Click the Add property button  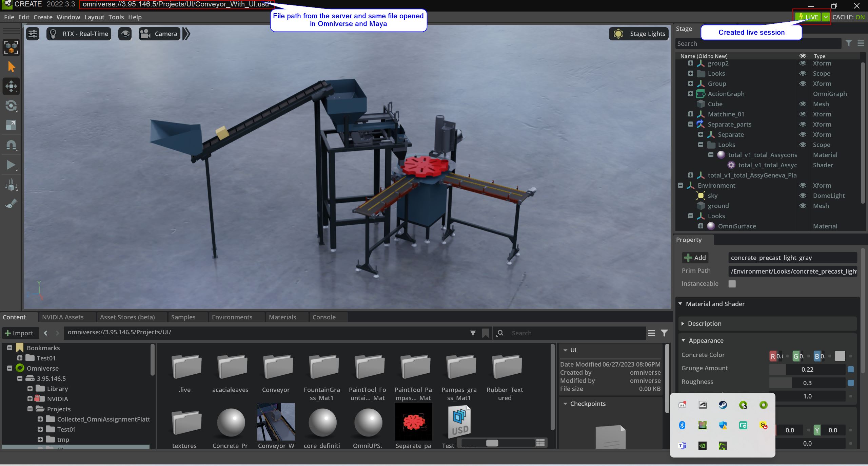click(695, 258)
